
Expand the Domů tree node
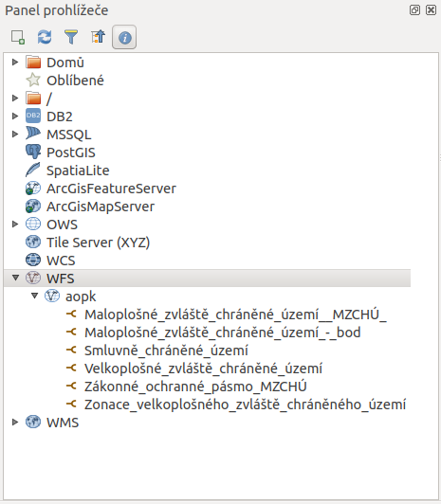pos(15,62)
